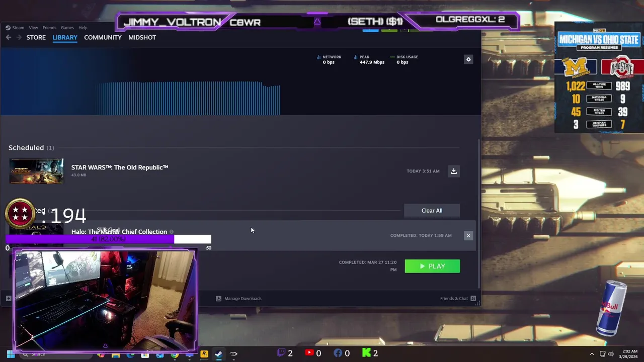
Task: Click COMPLETED: TODAY 1:59 AM status
Action: tap(421, 235)
